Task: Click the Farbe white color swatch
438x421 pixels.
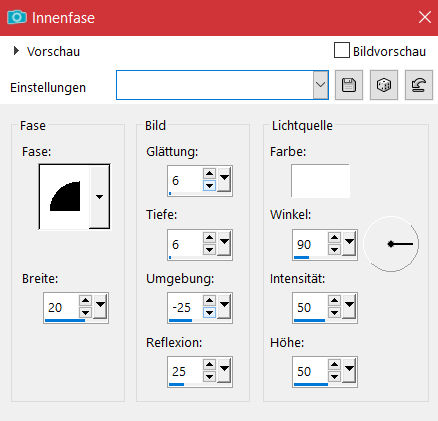Action: click(320, 181)
